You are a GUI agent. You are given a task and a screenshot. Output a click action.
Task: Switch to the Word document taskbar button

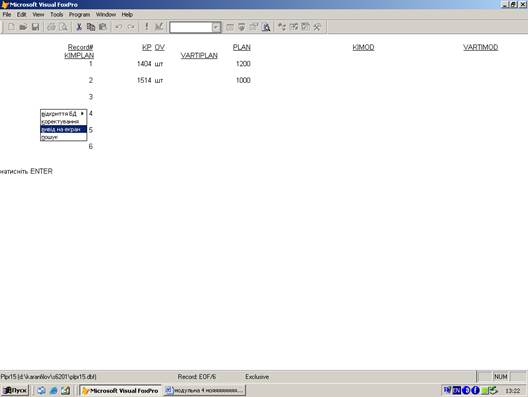(x=204, y=391)
